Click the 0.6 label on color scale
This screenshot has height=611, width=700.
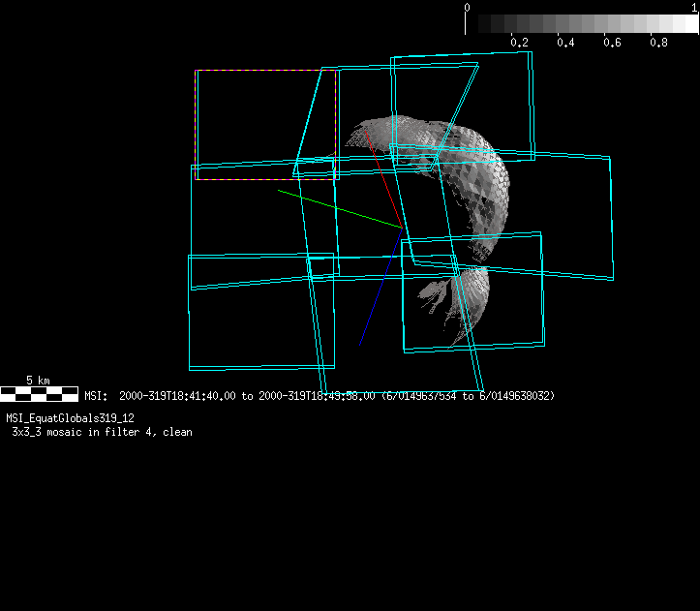point(612,43)
